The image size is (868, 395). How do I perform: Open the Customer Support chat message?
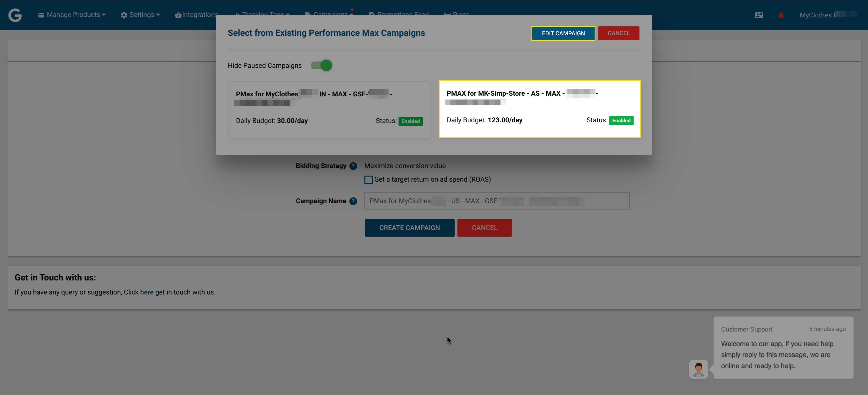[783, 348]
